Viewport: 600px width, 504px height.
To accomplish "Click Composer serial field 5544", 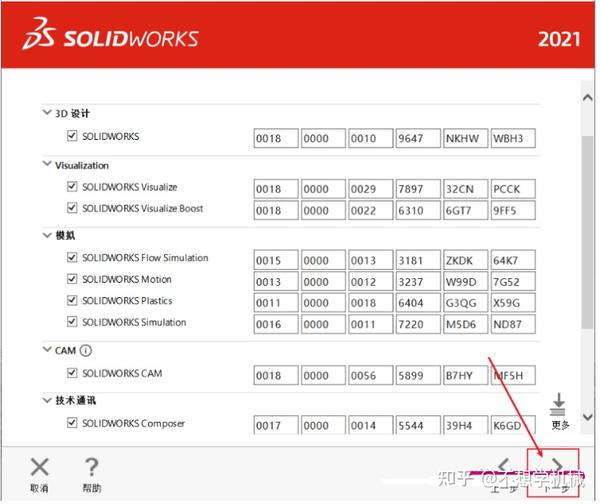I will pyautogui.click(x=418, y=425).
